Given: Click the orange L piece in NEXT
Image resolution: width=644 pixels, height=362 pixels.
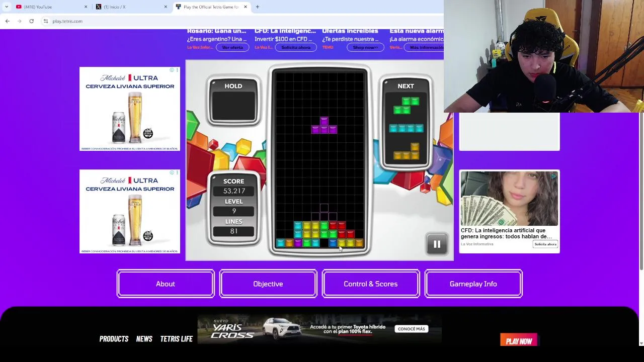Looking at the screenshot, I should coord(406,151).
